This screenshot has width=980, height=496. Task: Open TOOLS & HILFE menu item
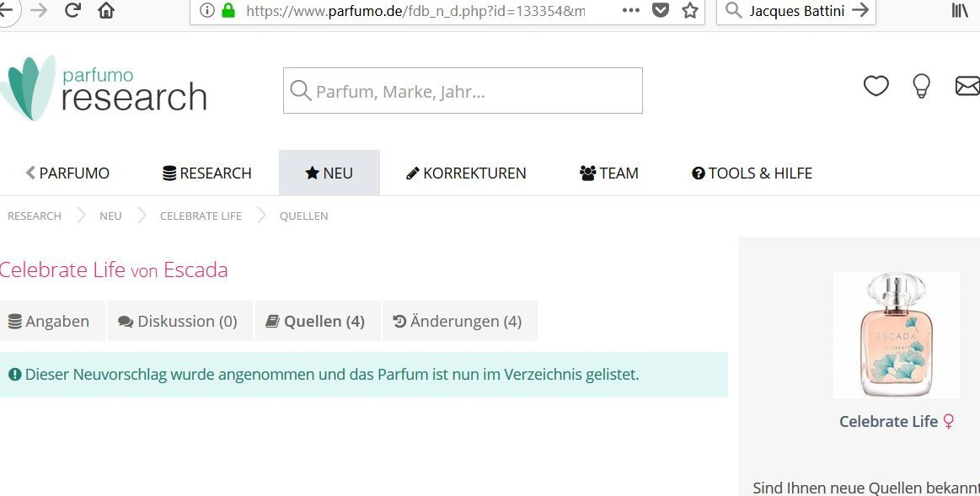coord(752,173)
